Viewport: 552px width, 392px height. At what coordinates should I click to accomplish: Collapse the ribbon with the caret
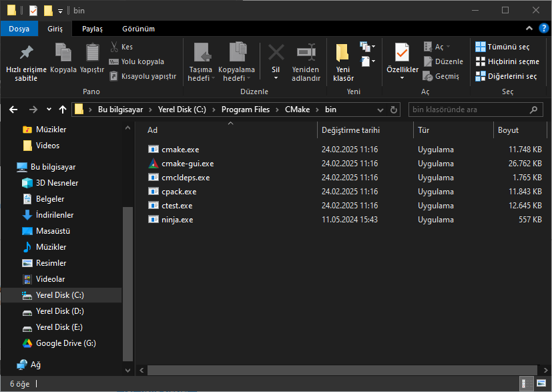point(529,29)
